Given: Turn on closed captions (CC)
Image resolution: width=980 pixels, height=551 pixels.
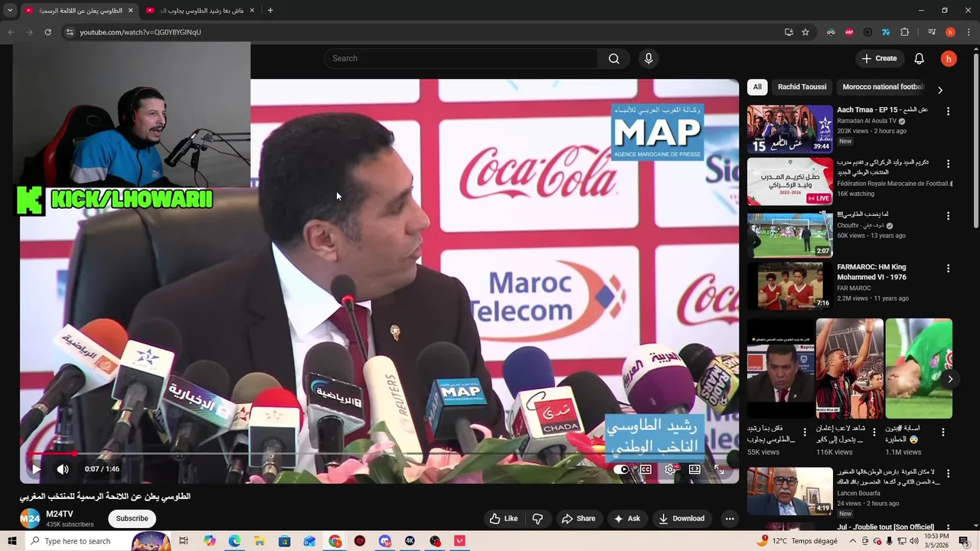Looking at the screenshot, I should coord(646,469).
